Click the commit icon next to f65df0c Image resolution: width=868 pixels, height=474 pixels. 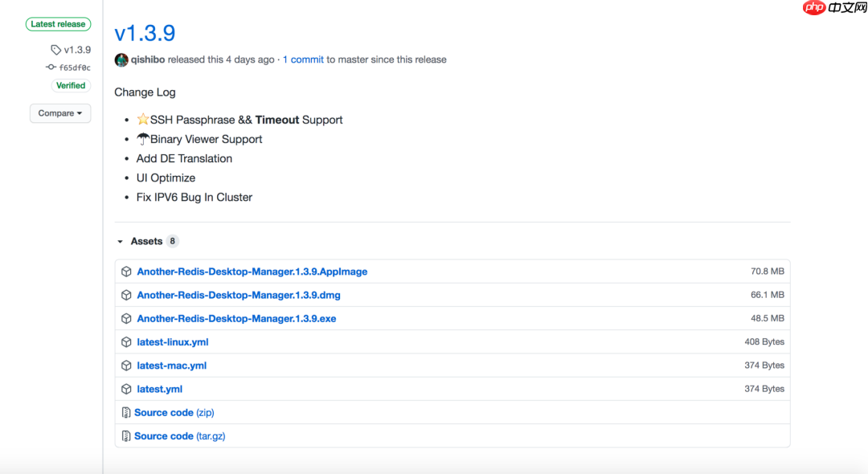click(51, 67)
